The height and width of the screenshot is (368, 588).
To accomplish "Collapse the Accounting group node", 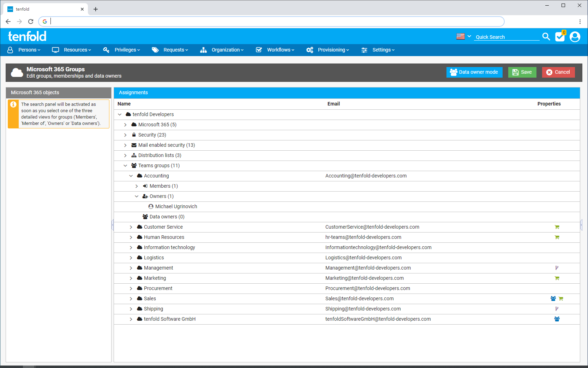I will coord(131,176).
